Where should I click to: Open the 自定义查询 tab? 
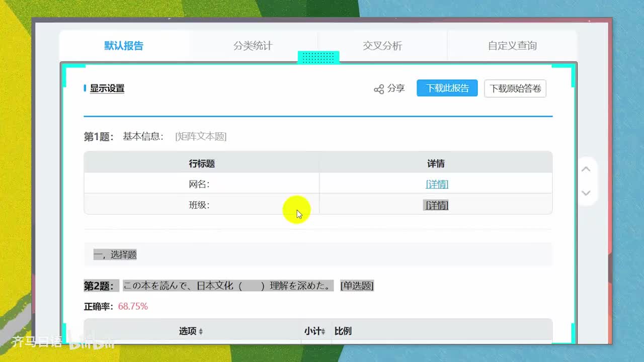click(512, 46)
